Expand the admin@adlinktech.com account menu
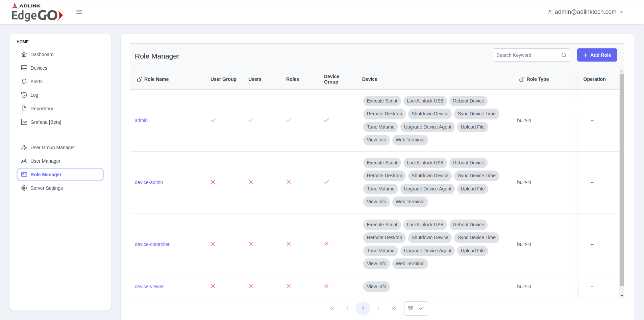 [585, 12]
